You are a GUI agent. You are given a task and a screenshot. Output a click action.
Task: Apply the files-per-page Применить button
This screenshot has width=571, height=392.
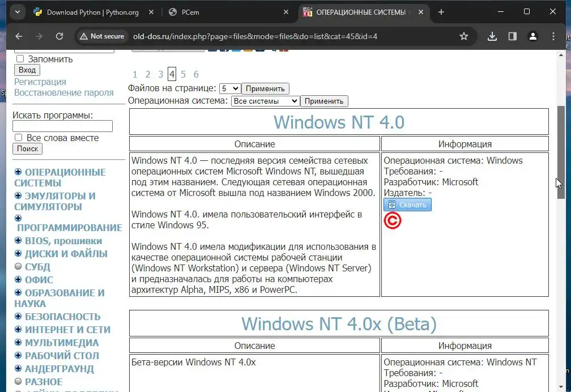(265, 88)
